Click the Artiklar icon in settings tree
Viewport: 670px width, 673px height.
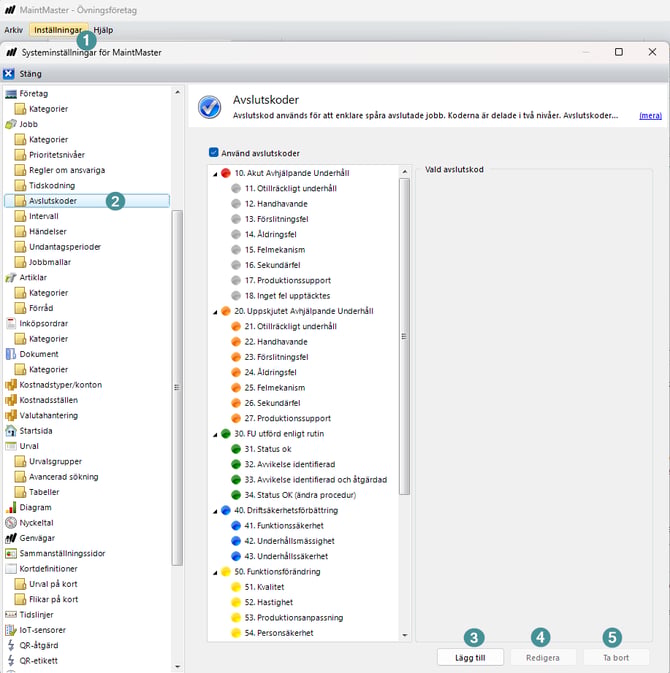(x=11, y=278)
